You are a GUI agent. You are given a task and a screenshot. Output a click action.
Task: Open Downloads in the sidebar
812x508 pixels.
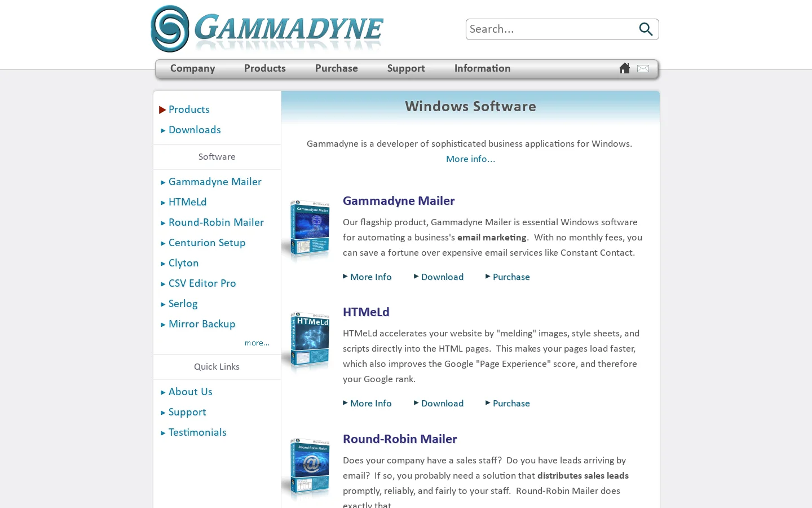tap(195, 130)
